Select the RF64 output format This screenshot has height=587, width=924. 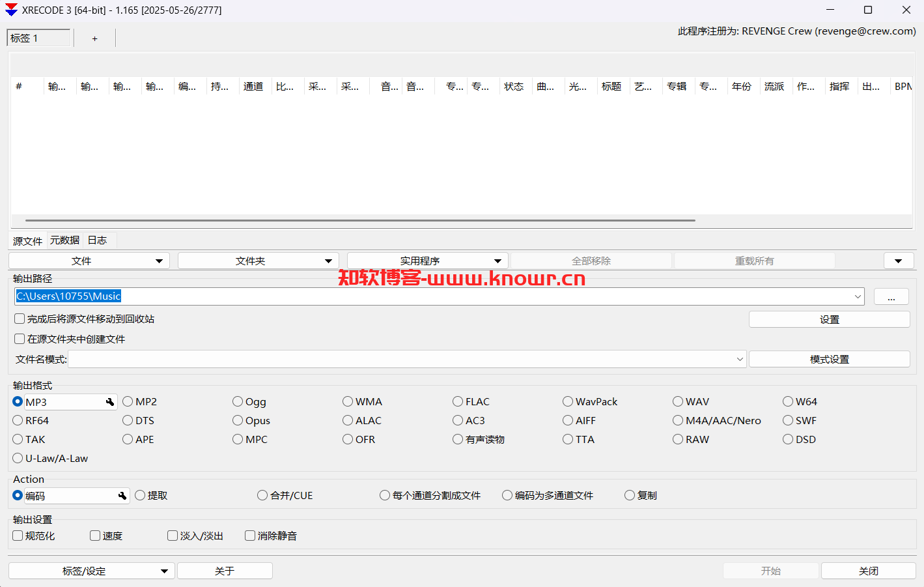click(31, 421)
